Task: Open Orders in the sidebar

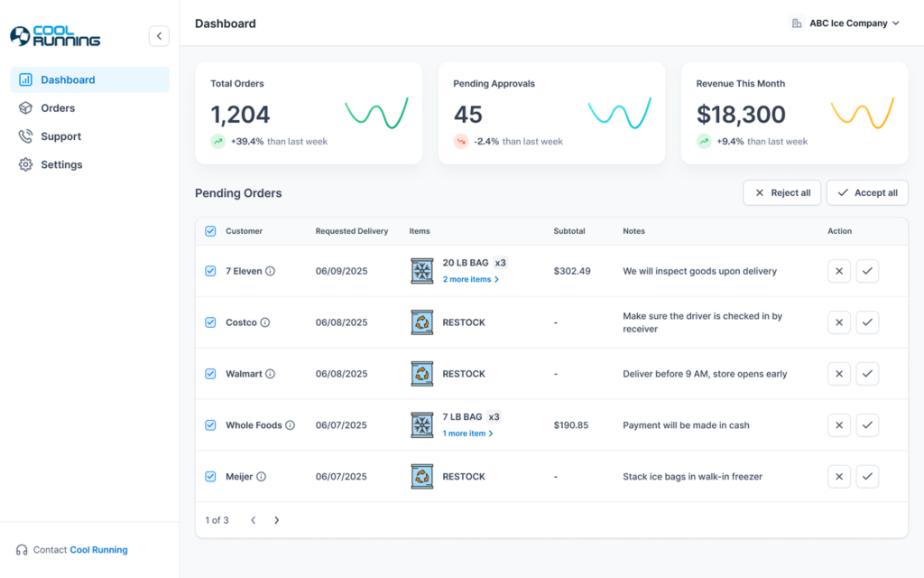Action: click(58, 108)
